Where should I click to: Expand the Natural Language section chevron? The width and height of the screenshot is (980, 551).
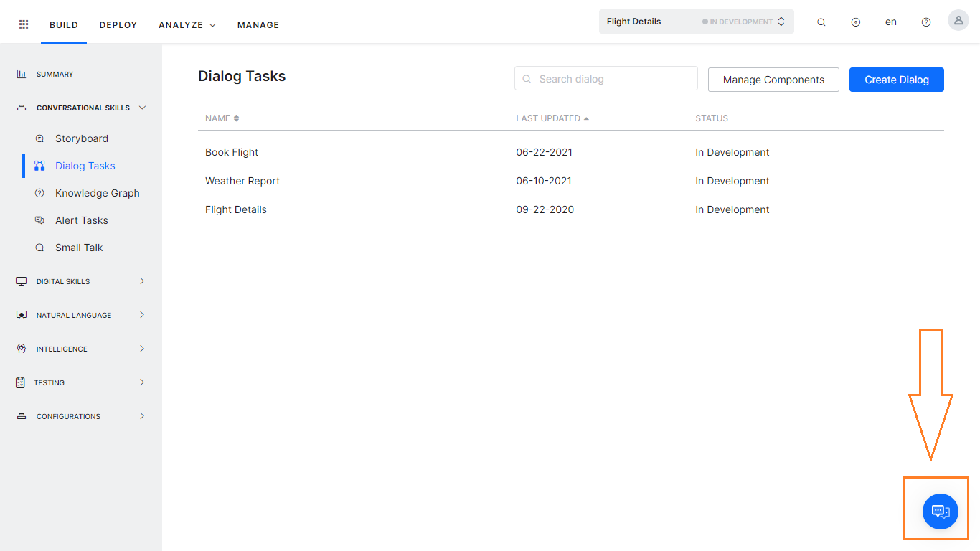point(142,315)
